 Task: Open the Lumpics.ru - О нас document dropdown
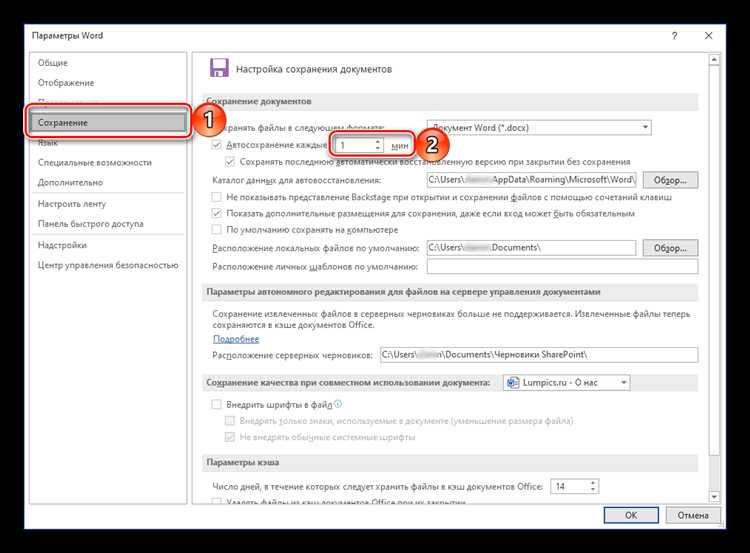pyautogui.click(x=566, y=383)
